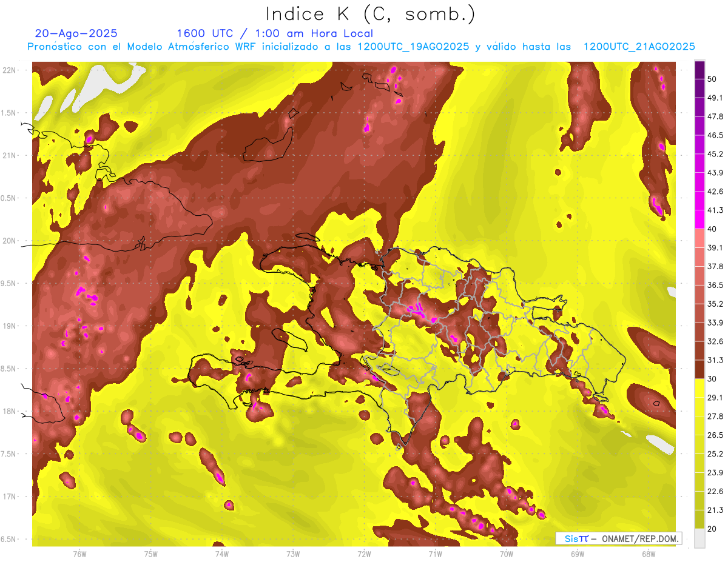Click the "18N" latitude label
Viewport: 728px width, 562px height.
coord(9,412)
